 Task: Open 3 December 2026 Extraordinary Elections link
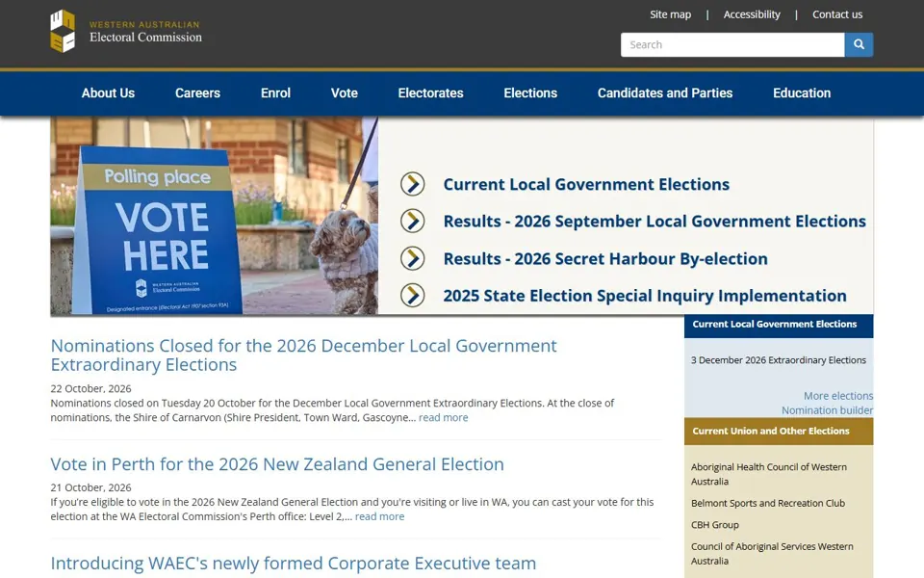[x=779, y=360]
